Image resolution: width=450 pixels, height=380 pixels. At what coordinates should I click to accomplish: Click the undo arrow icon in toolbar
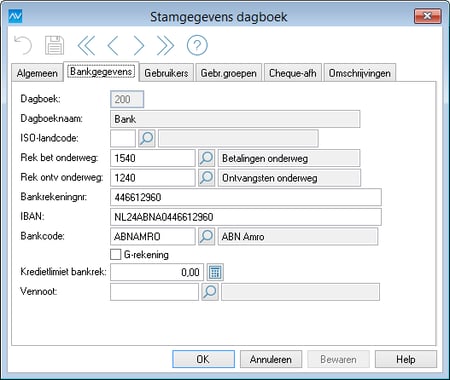click(x=23, y=45)
